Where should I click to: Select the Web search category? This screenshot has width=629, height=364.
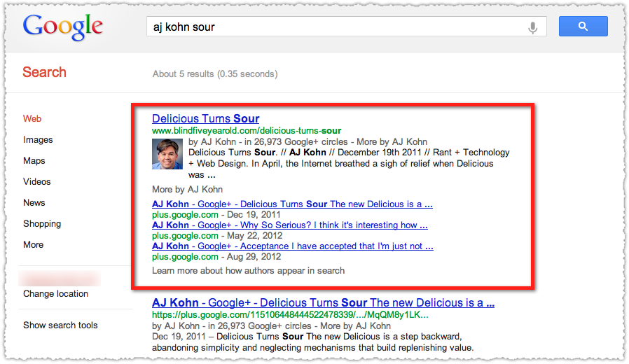32,119
